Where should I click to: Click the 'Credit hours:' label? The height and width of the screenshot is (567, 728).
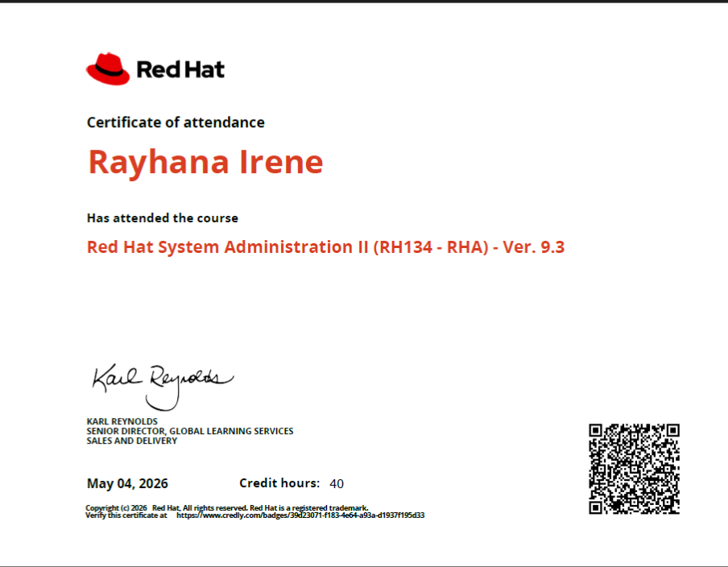(x=279, y=483)
